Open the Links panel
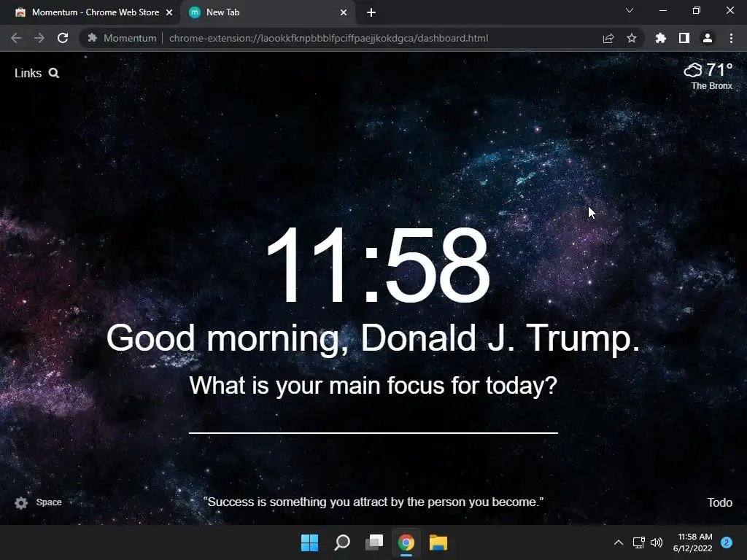Screen dimensions: 747x560 coord(28,73)
